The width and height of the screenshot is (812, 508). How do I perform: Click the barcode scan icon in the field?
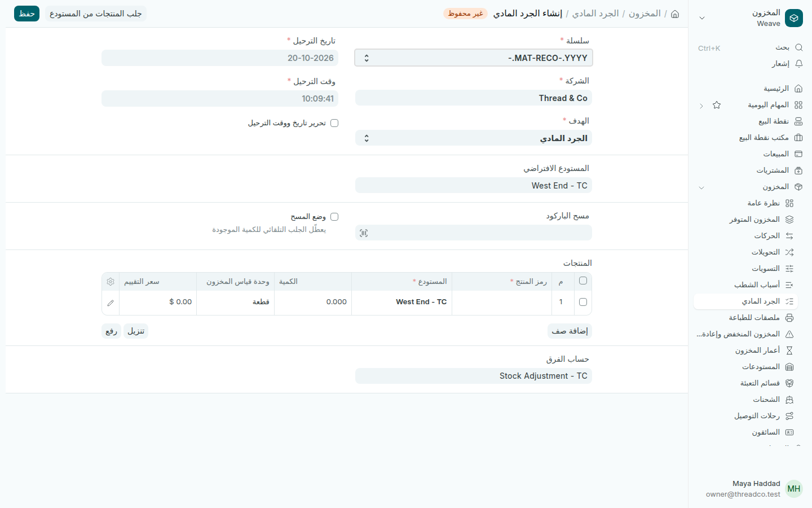(364, 233)
